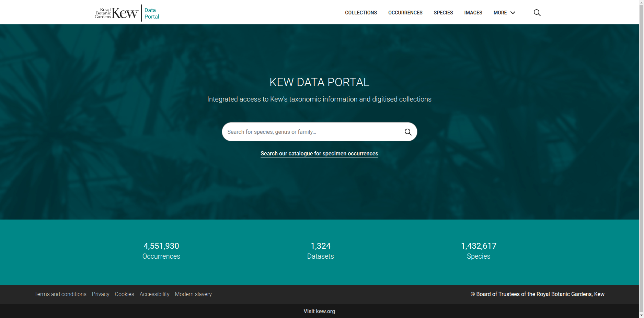The height and width of the screenshot is (318, 644).
Task: Open the Accessibility footer link
Action: [x=154, y=294]
